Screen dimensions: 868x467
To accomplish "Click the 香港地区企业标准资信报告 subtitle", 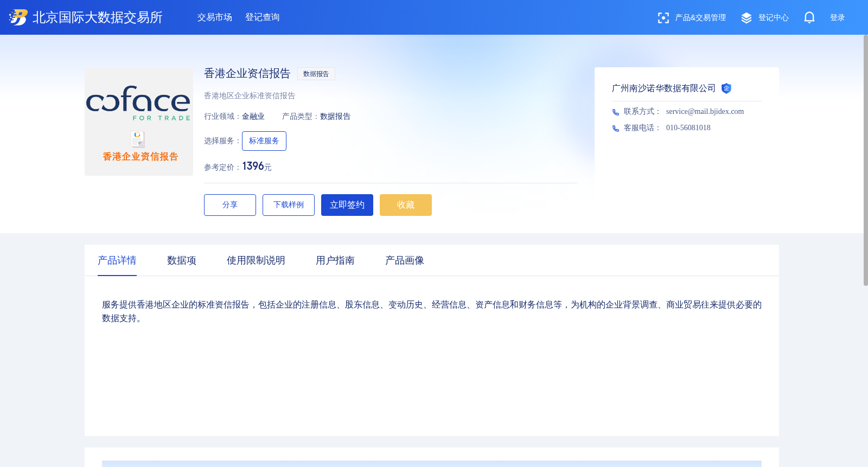I will pyautogui.click(x=250, y=95).
